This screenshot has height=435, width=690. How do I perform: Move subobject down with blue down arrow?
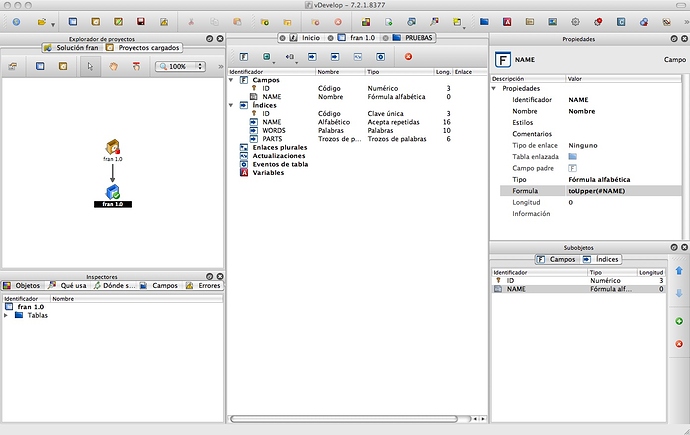point(679,294)
